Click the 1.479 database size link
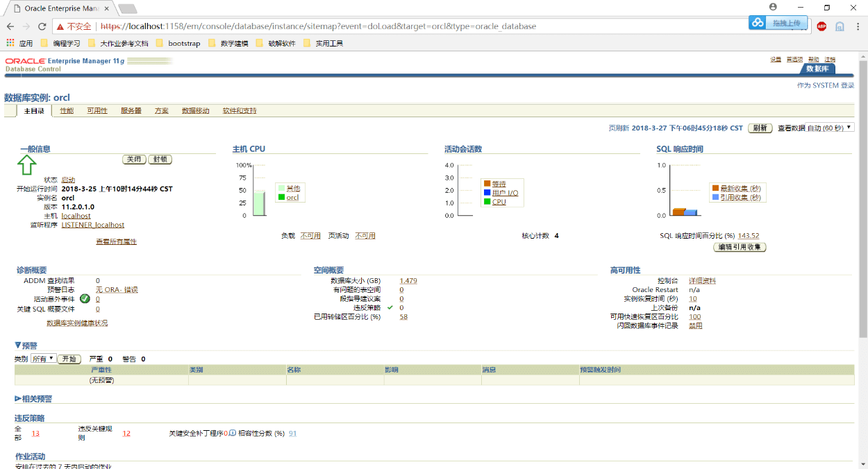The width and height of the screenshot is (868, 469). pyautogui.click(x=408, y=281)
